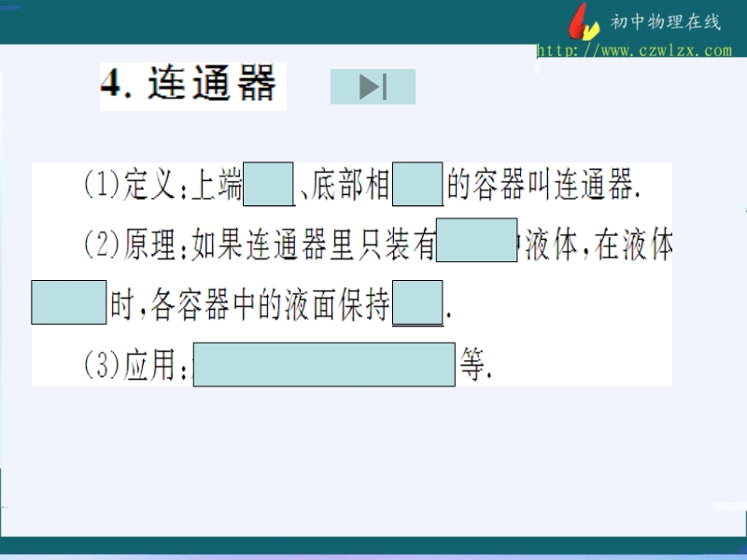Click the skip-forward play button
This screenshot has height=560, width=747.
373,87
